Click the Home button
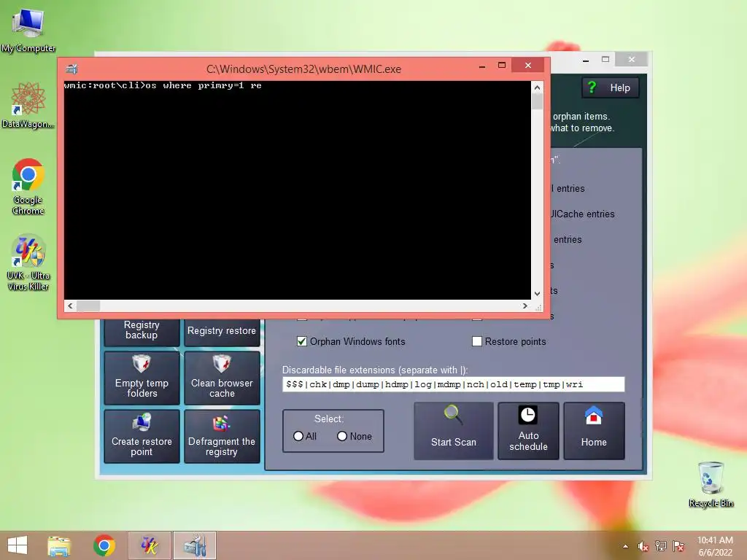The width and height of the screenshot is (747, 560). coord(594,431)
